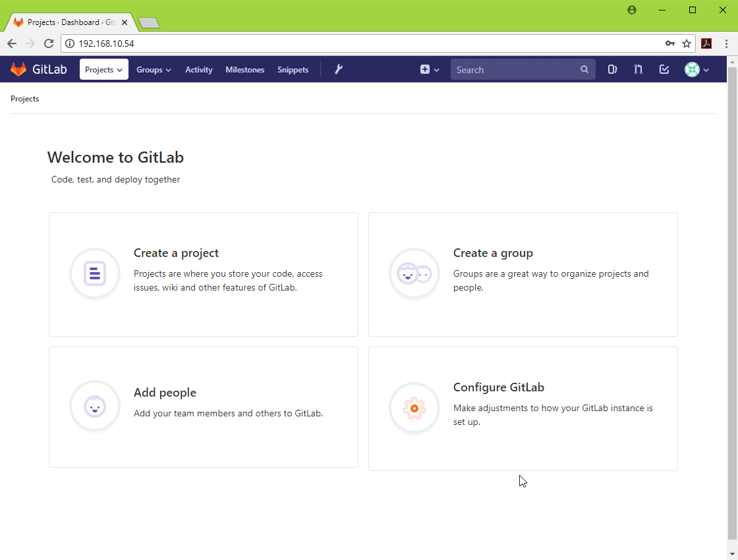Open the Admin area wrench icon

pos(339,69)
